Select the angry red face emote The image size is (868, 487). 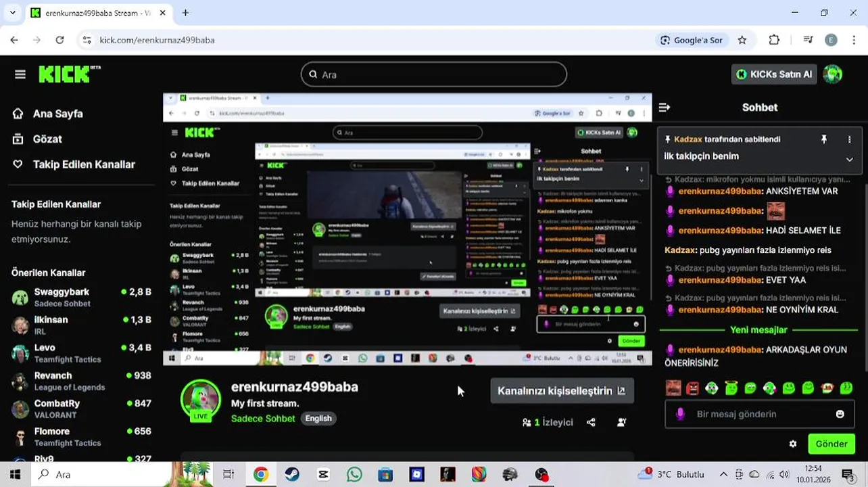point(692,388)
